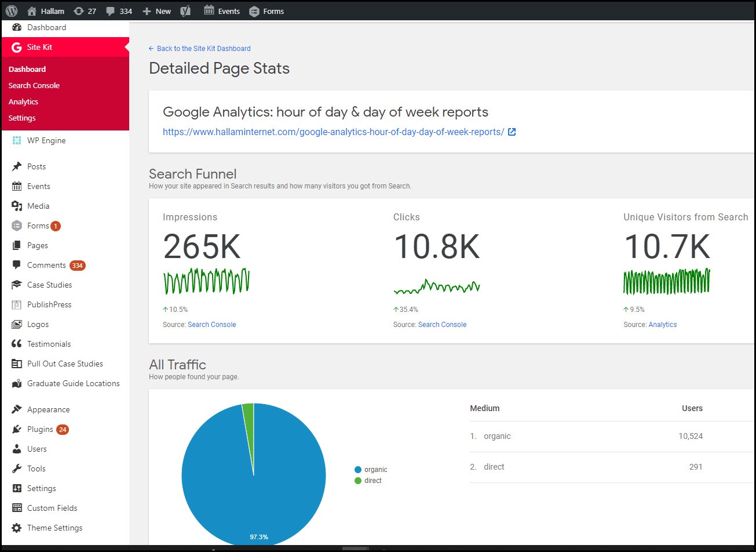Click the Pull Out Case Studies icon
The image size is (756, 552).
tap(17, 364)
